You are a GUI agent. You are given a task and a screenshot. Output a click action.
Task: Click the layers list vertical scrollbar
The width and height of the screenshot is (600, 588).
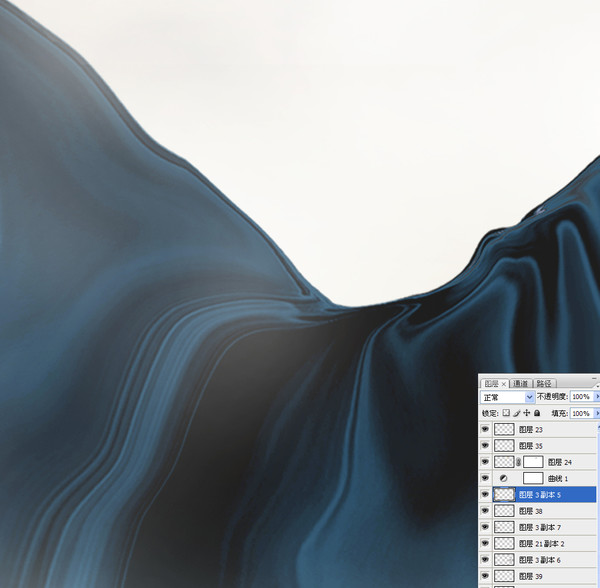[598, 505]
